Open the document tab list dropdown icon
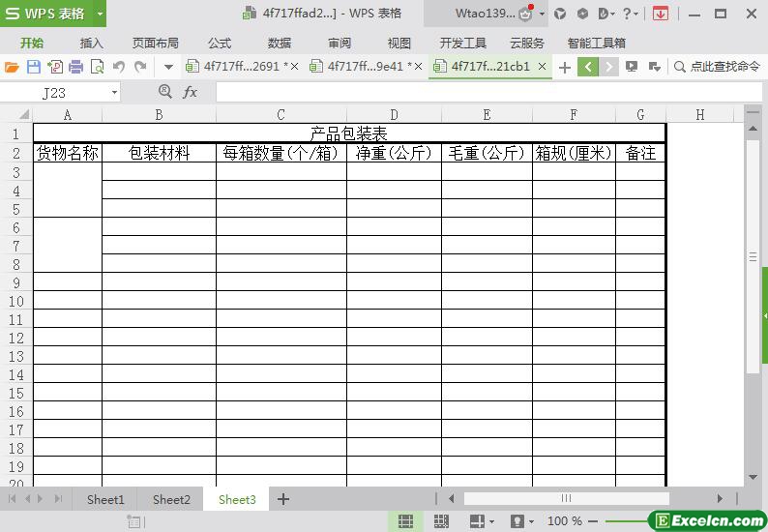The width and height of the screenshot is (768, 532). (655, 67)
